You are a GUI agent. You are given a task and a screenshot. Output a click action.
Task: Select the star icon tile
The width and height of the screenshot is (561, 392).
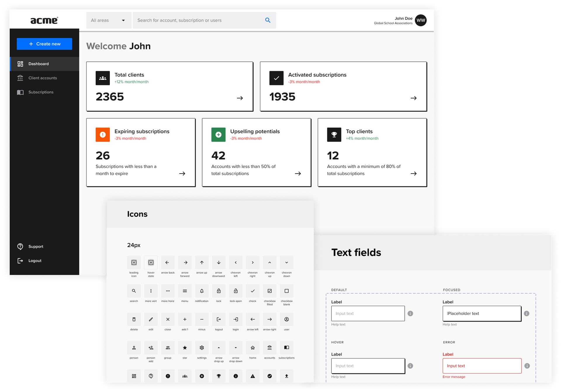185,348
